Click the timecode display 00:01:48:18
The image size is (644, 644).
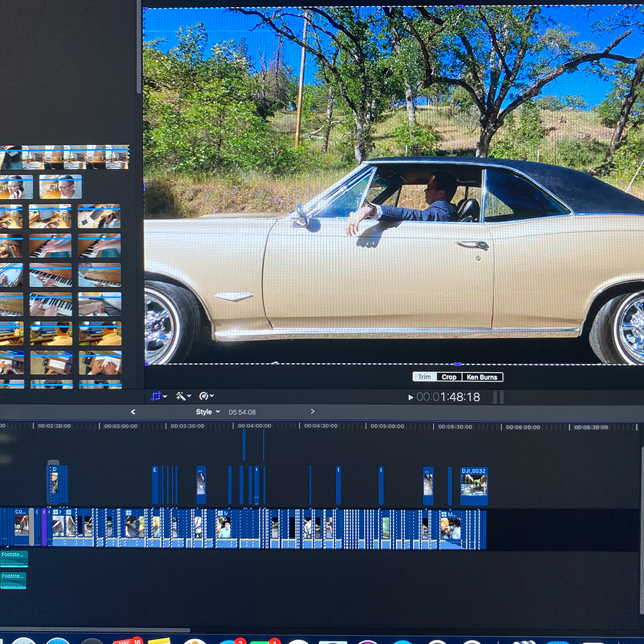tap(448, 397)
